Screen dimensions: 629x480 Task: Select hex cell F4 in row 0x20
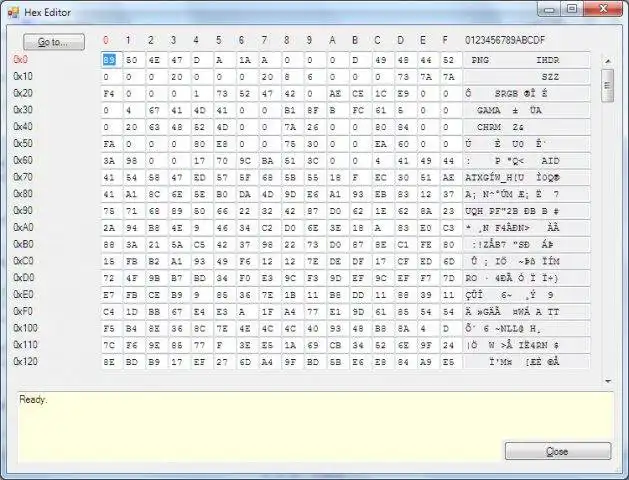110,93
